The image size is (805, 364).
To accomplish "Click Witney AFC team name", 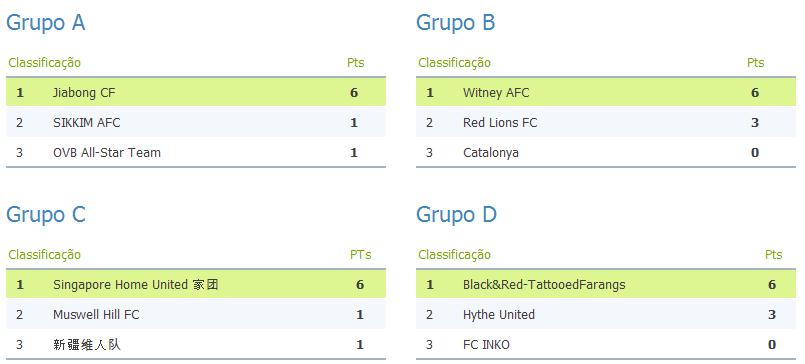I will [496, 93].
